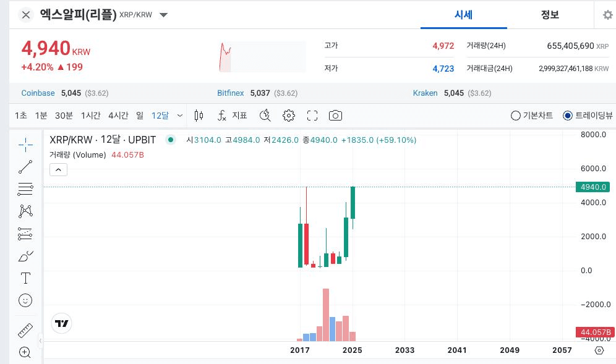This screenshot has width=616, height=364.
Task: Click the 거래대금 value 2,999,327,461,188 KRW
Action: (x=573, y=69)
